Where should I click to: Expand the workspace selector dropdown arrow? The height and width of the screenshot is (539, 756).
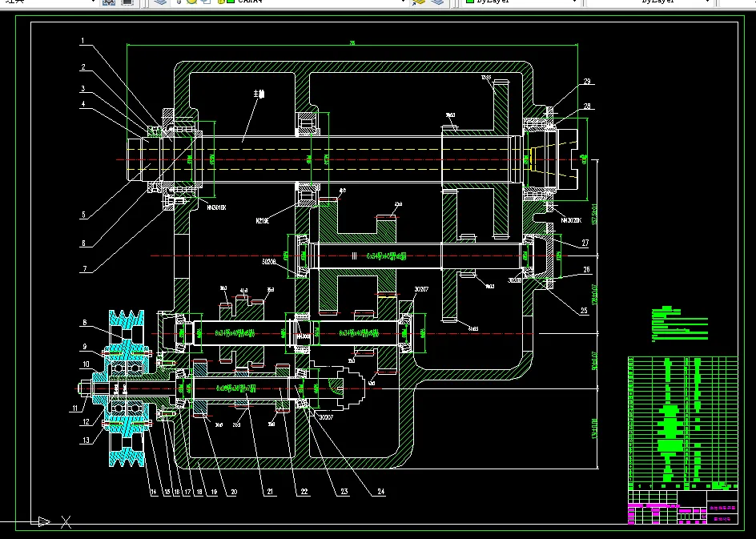93,2
